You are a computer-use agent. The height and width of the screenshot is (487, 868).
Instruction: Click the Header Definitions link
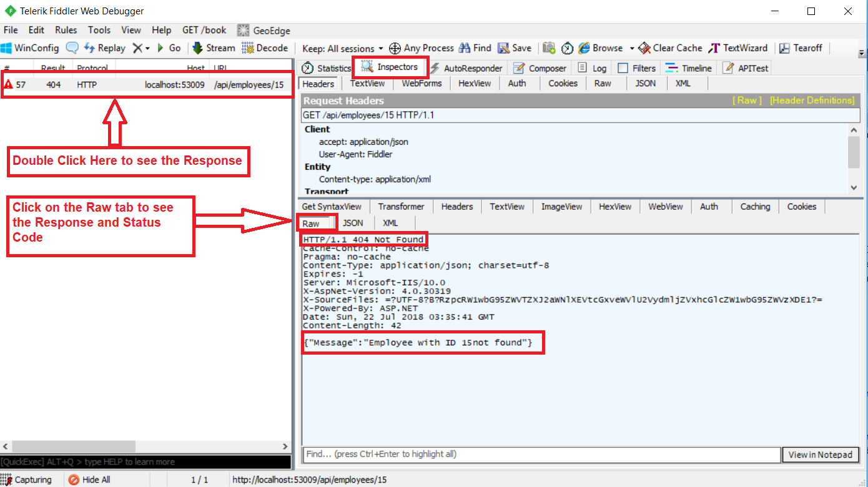point(812,100)
